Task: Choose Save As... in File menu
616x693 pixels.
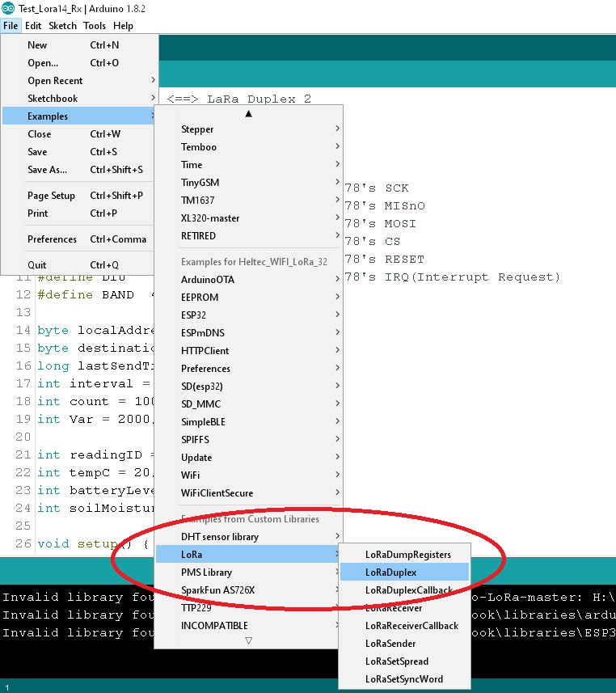Action: [x=79, y=169]
